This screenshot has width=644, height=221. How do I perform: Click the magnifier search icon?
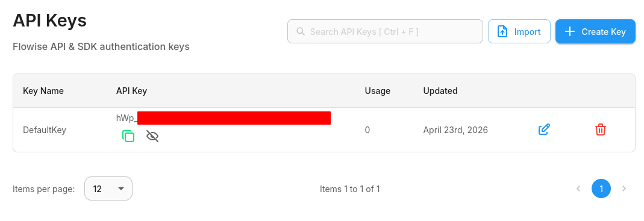pos(301,32)
